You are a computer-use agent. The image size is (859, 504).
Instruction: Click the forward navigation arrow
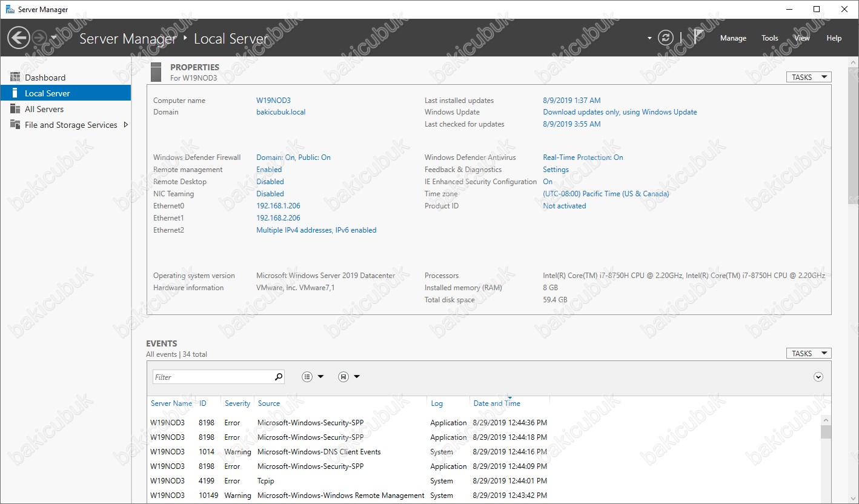click(x=39, y=38)
